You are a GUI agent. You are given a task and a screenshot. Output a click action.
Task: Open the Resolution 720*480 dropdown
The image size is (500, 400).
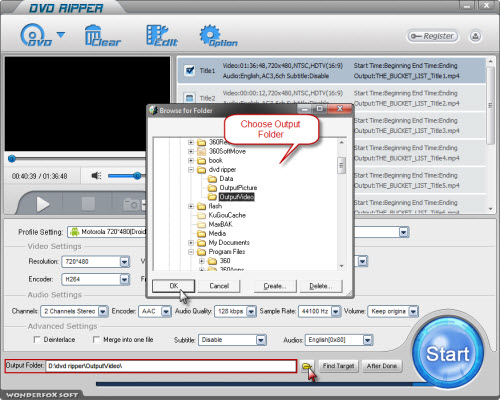124,262
